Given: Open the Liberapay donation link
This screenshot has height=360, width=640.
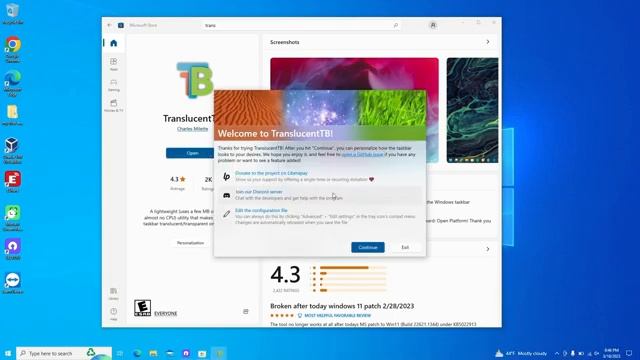Looking at the screenshot, I should [271, 173].
